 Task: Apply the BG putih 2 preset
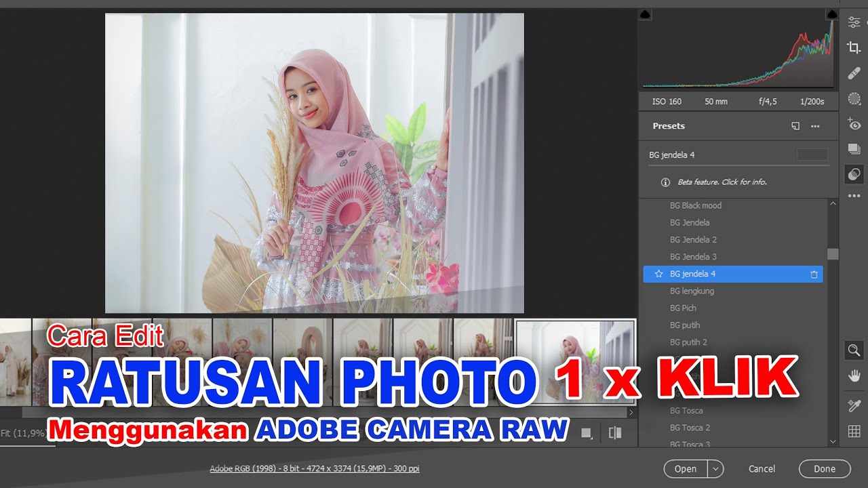pyautogui.click(x=688, y=342)
